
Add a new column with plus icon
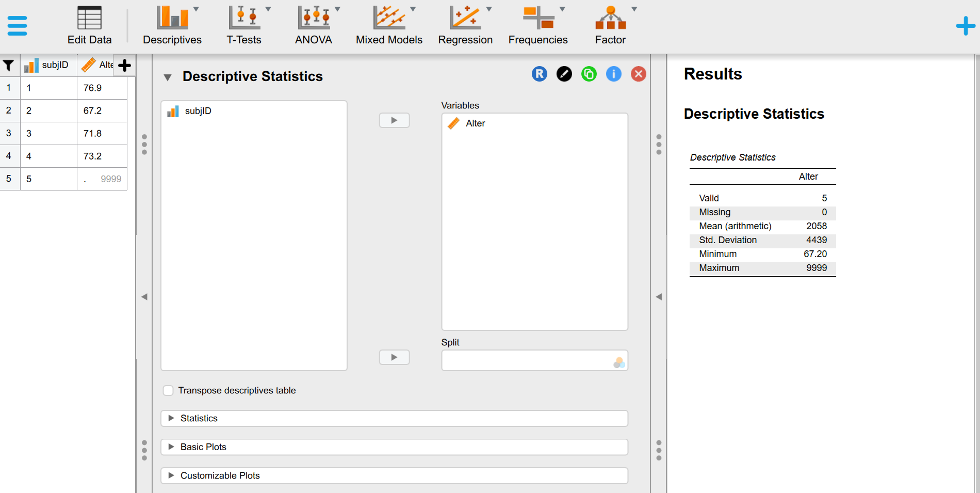124,66
